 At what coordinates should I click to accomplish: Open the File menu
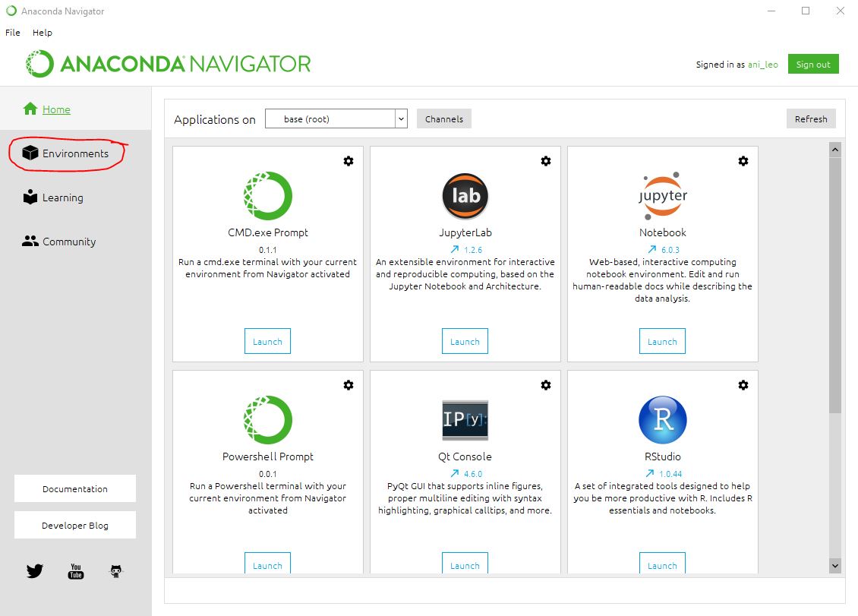click(x=13, y=33)
